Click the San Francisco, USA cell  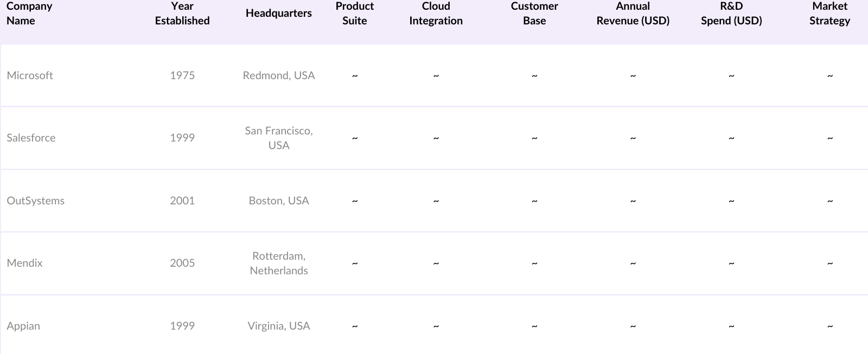[x=278, y=138]
